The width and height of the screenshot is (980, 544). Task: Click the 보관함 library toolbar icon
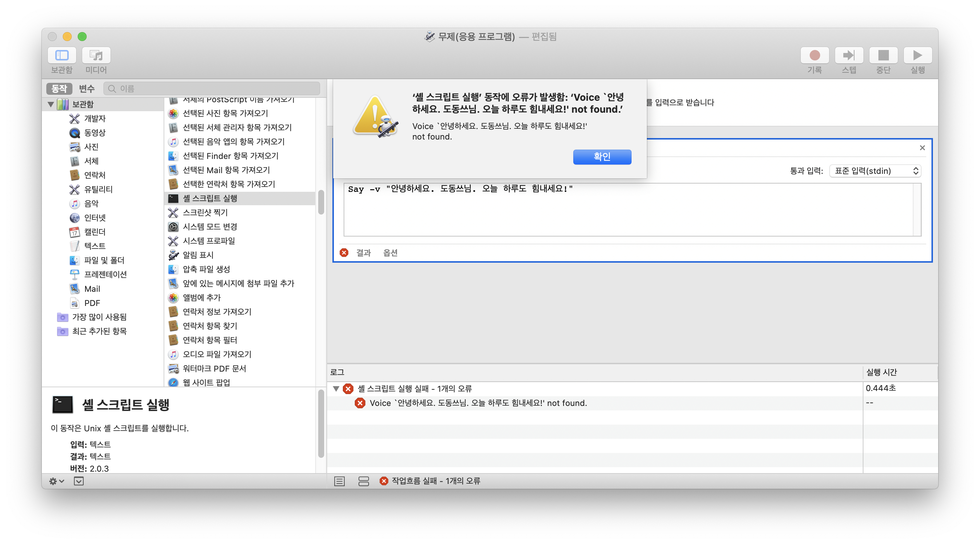click(62, 56)
